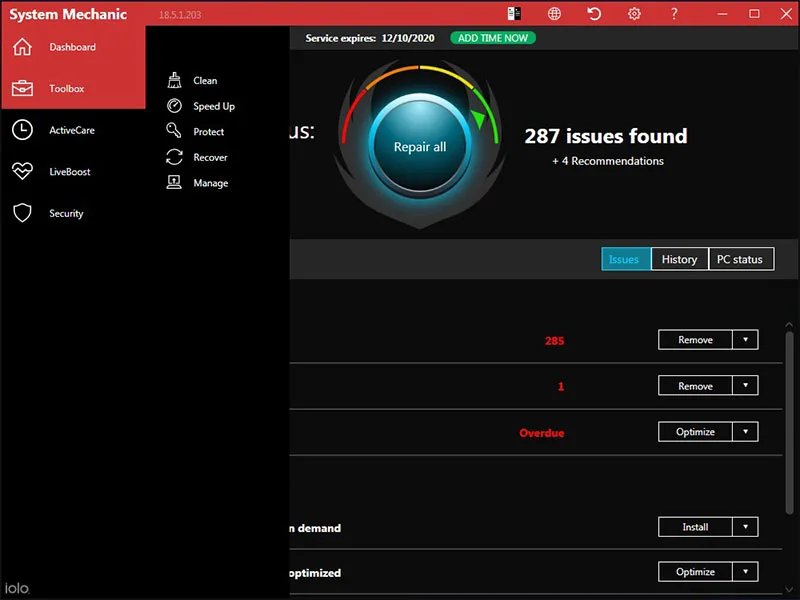Image resolution: width=800 pixels, height=600 pixels.
Task: Click the undo arrow icon in title bar
Action: pyautogui.click(x=594, y=14)
